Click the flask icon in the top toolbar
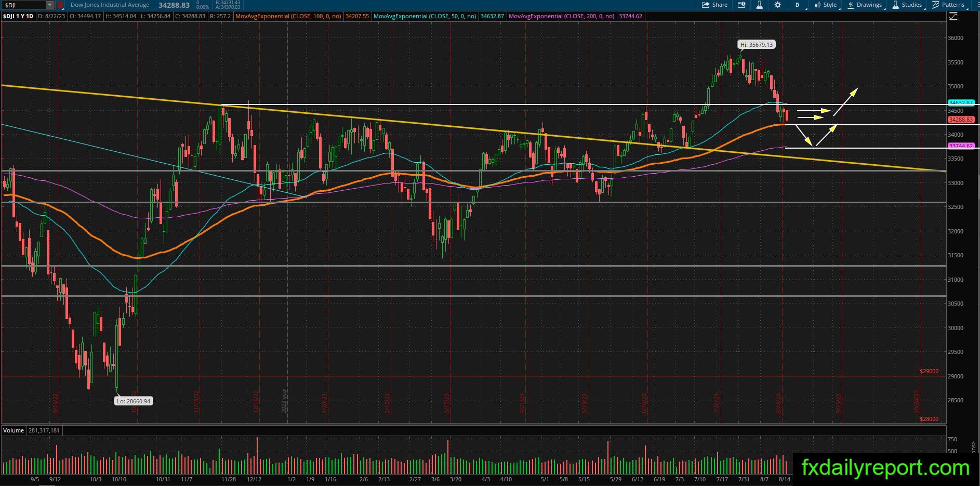 point(760,5)
